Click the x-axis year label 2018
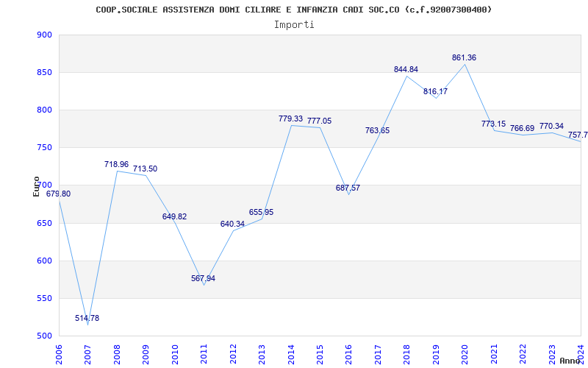The height and width of the screenshot is (368, 588). point(407,354)
